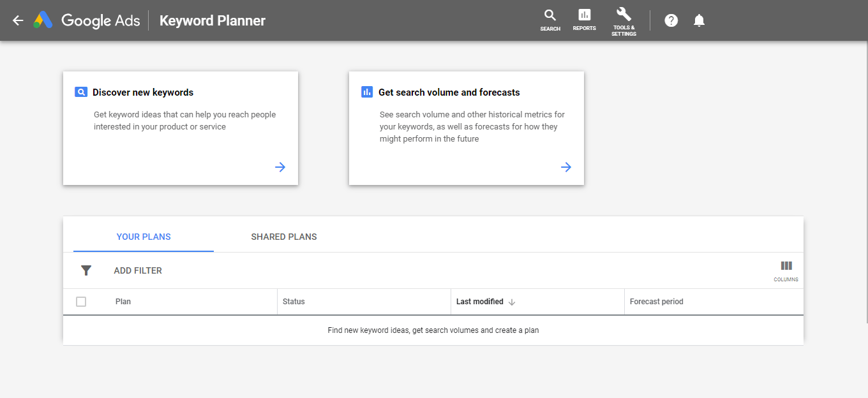Open the notifications bell
The image size is (868, 398).
[699, 20]
